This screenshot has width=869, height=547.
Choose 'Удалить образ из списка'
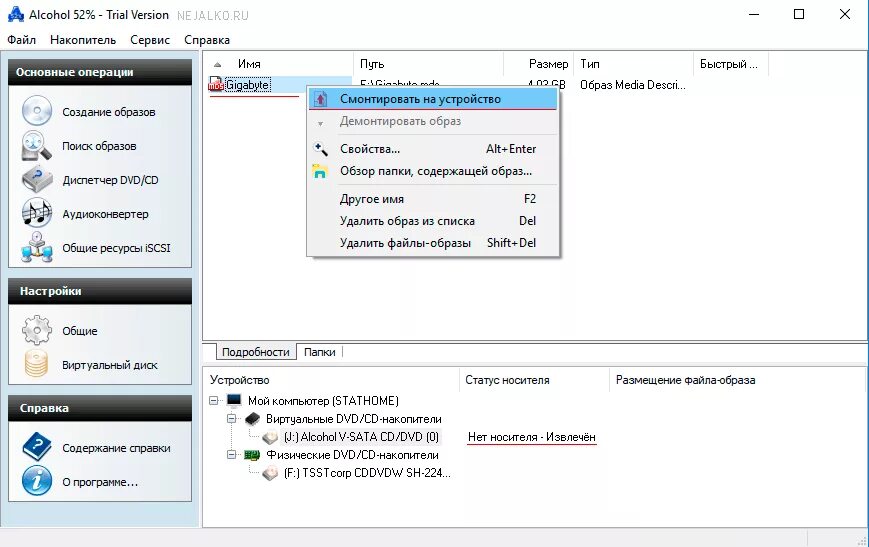(432, 221)
